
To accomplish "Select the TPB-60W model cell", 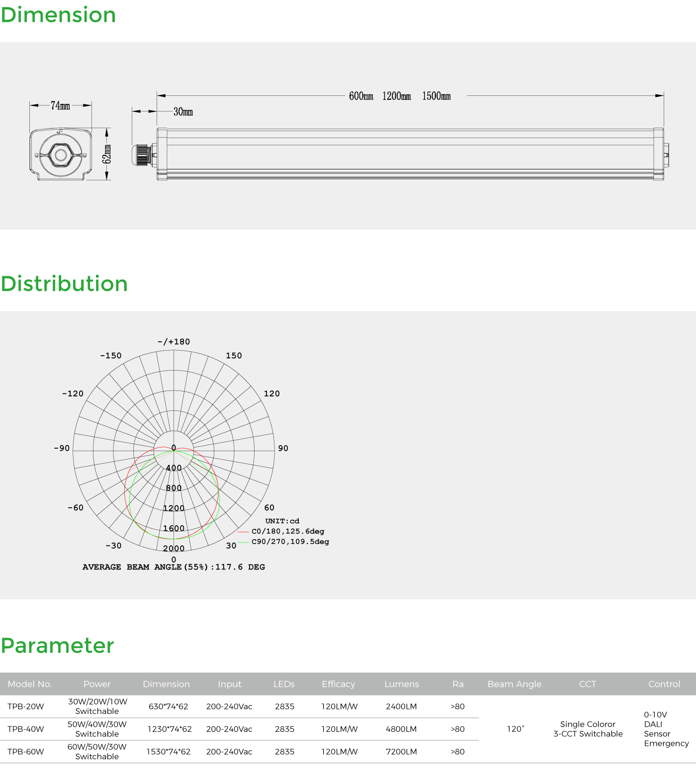I will pyautogui.click(x=26, y=752).
